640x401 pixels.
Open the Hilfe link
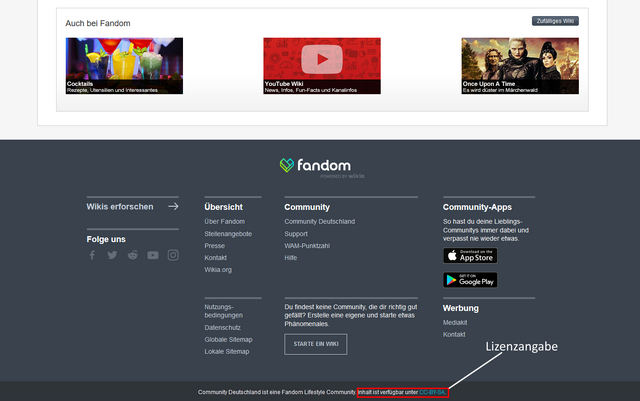291,258
